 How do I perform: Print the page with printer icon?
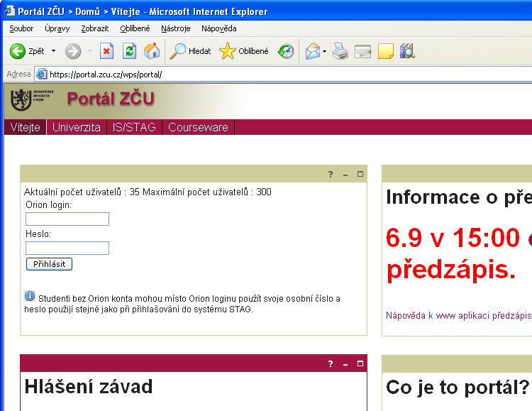click(x=340, y=51)
